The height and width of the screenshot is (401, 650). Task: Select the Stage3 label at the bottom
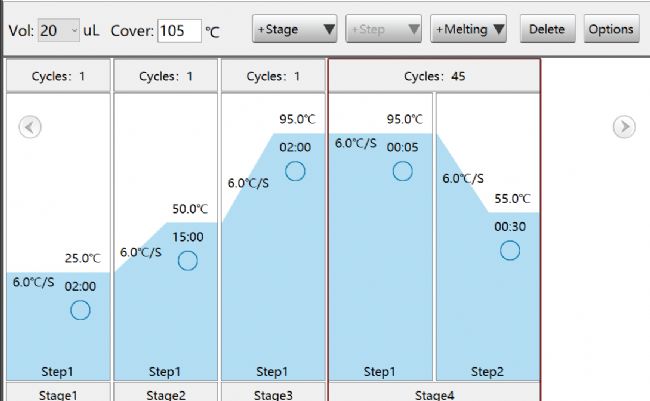tap(273, 394)
